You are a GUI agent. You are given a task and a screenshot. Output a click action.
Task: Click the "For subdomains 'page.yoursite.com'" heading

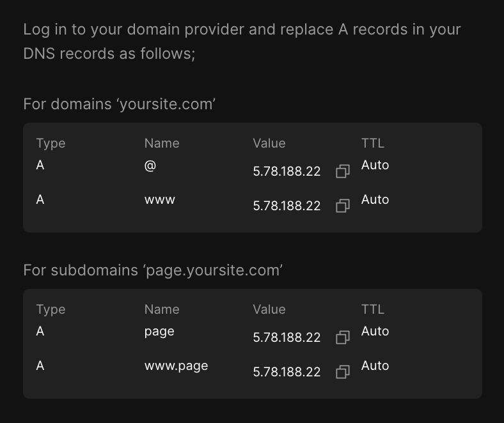point(153,270)
